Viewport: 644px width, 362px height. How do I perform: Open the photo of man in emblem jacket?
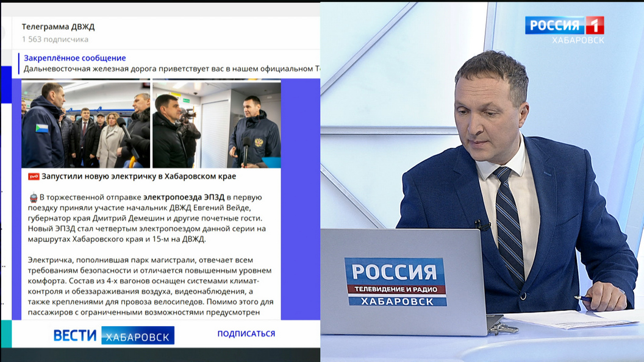click(217, 125)
